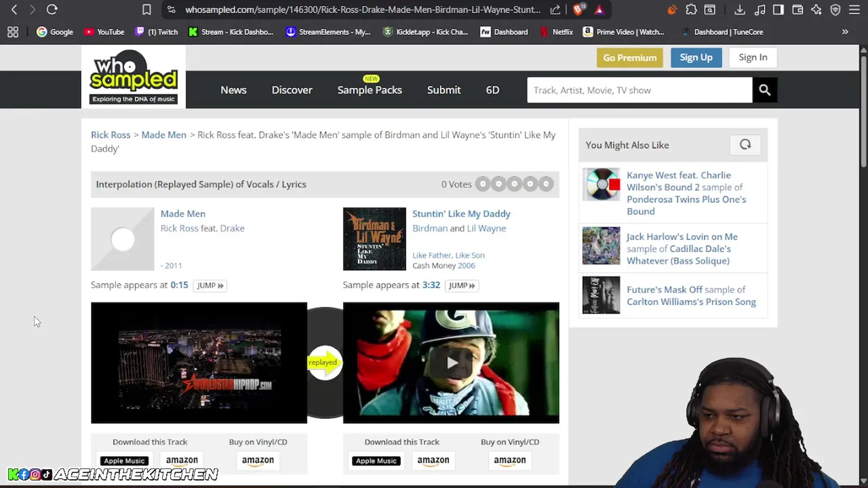The height and width of the screenshot is (488, 868).
Task: Open the Twitch bookmark
Action: tap(157, 32)
